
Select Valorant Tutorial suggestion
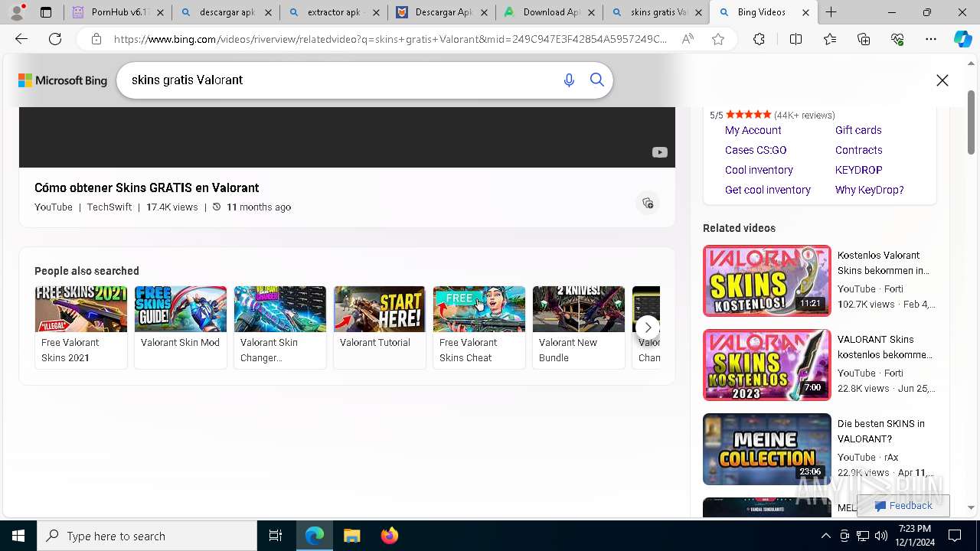pos(380,328)
